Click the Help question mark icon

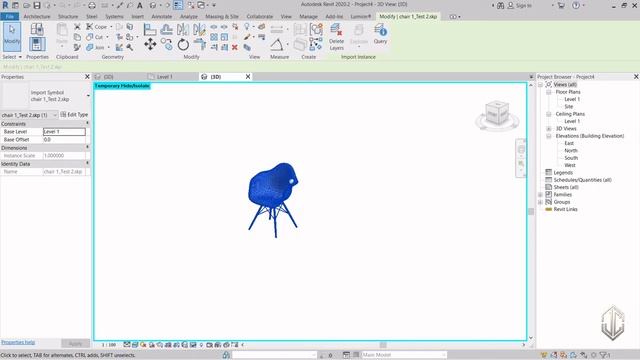(x=576, y=5)
